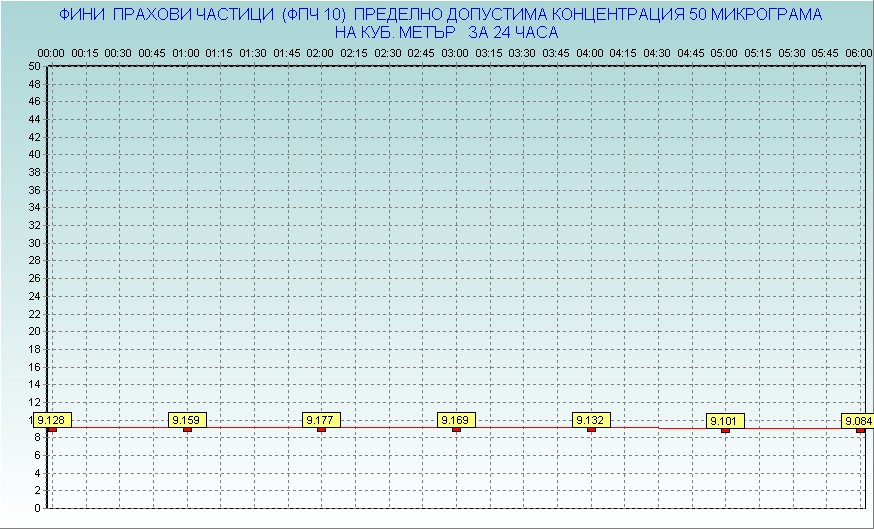Click the 04:30 time tick label
Viewport: 874px width, 529px height.
tap(657, 52)
